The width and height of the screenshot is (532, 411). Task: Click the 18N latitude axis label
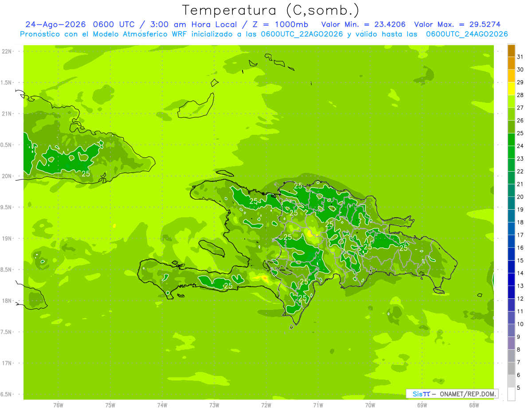coord(7,301)
